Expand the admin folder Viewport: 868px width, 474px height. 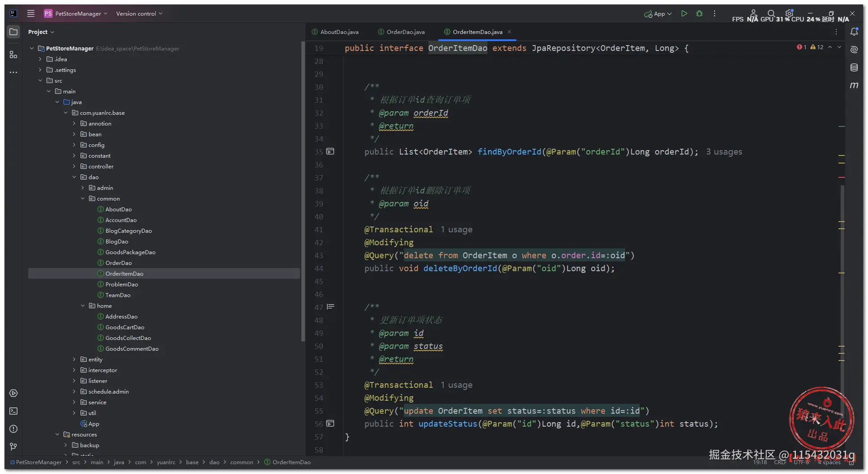[83, 188]
